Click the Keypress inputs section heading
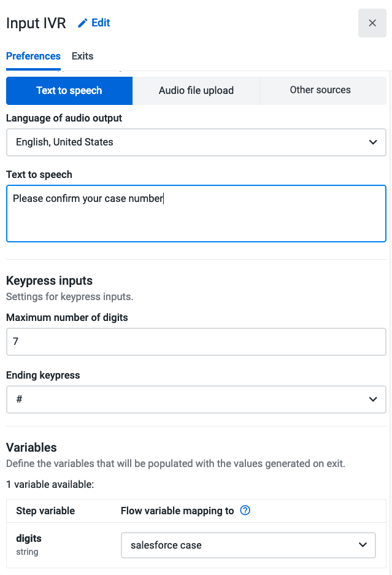This screenshot has height=575, width=392. click(x=49, y=280)
